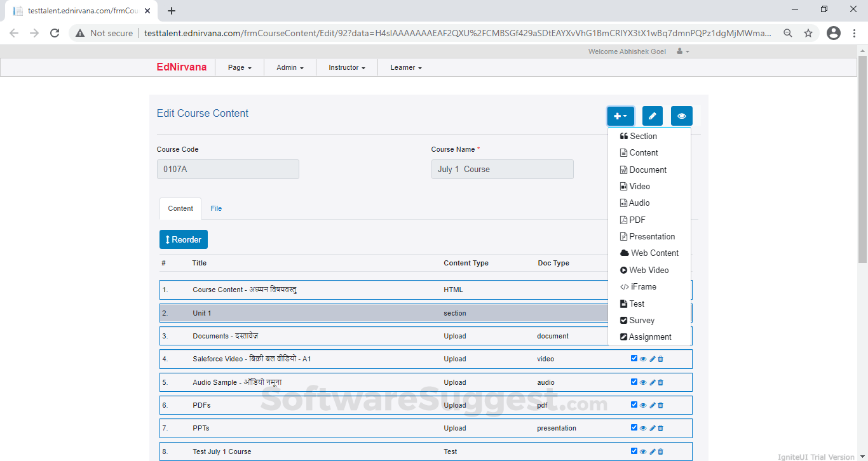Click the eye preview button in page header
The height and width of the screenshot is (461, 868).
[681, 116]
